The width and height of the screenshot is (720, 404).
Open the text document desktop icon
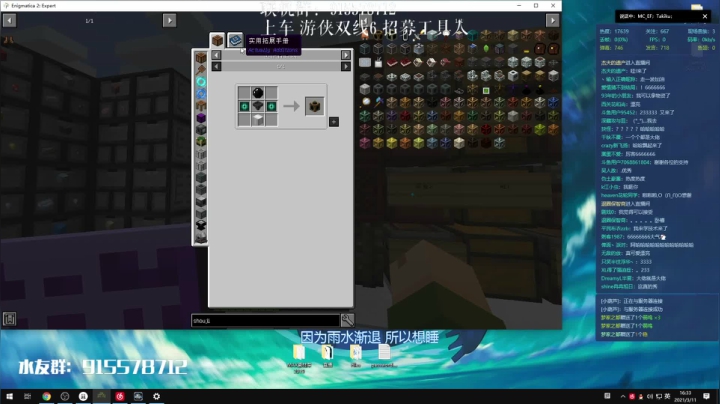(x=384, y=354)
